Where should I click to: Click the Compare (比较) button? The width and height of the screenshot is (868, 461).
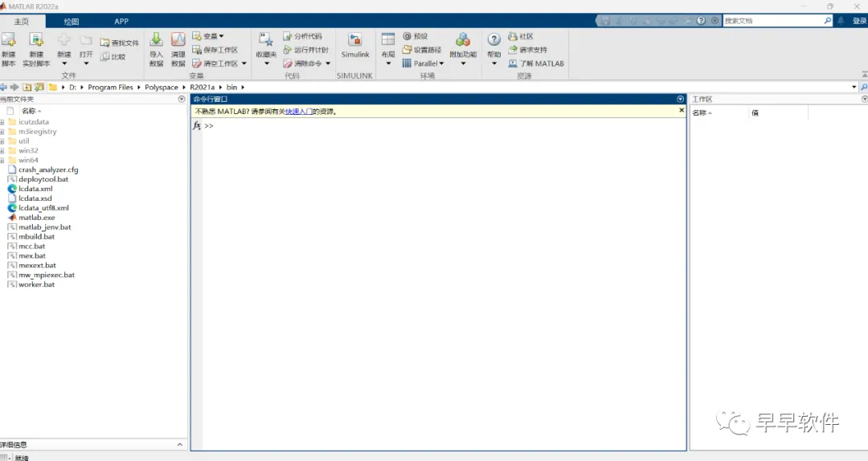pyautogui.click(x=113, y=56)
